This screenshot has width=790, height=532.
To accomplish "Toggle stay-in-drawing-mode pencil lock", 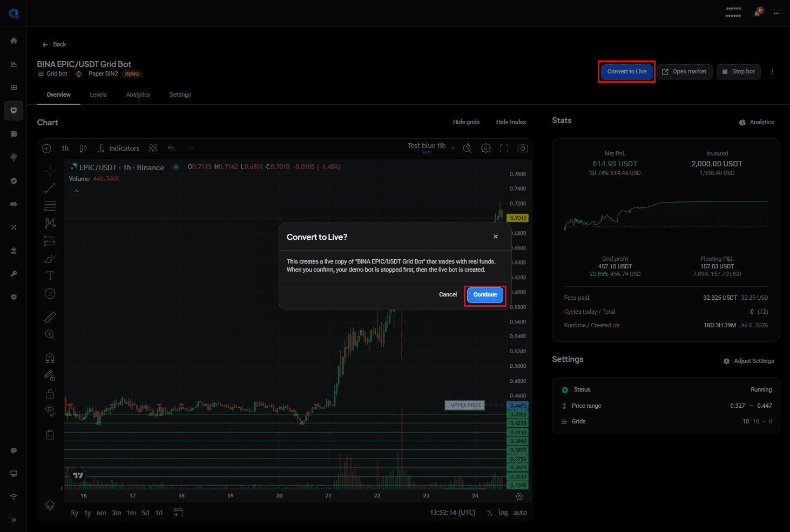I will pyautogui.click(x=50, y=375).
